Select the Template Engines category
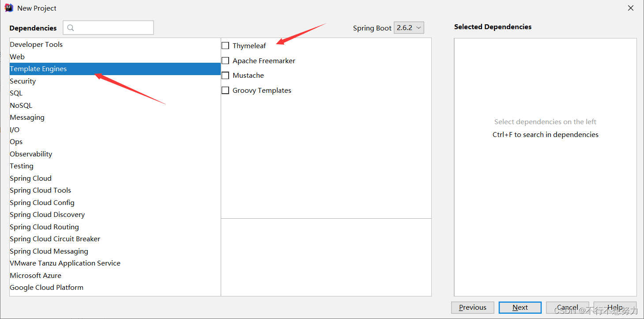The image size is (644, 319). [x=115, y=69]
